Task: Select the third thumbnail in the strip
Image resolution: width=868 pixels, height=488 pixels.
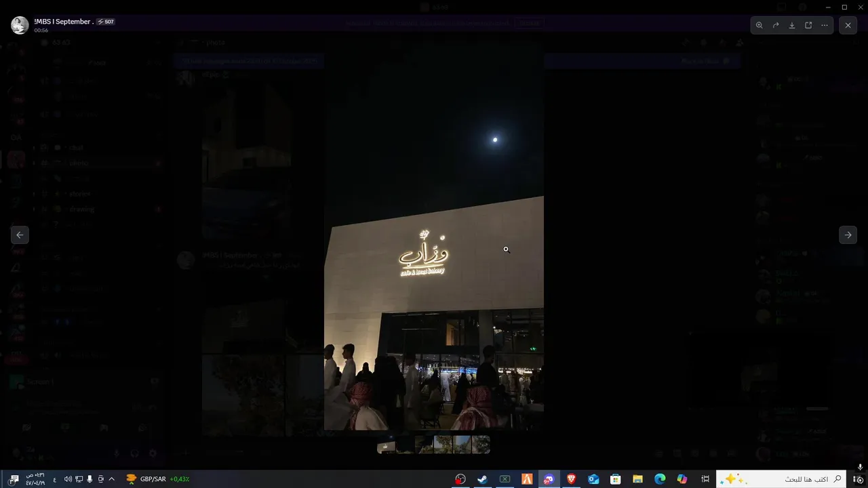Action: [x=424, y=444]
